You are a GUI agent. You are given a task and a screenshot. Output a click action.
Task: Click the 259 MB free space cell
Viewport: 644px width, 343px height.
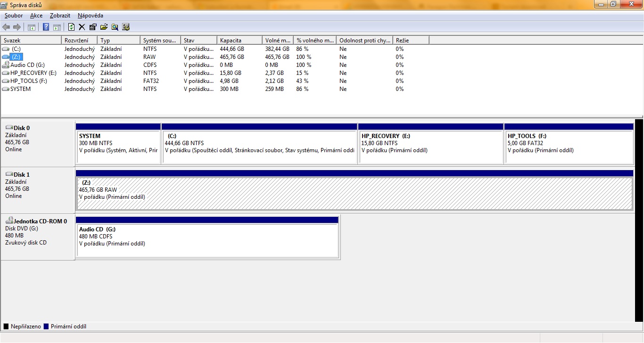(x=274, y=89)
